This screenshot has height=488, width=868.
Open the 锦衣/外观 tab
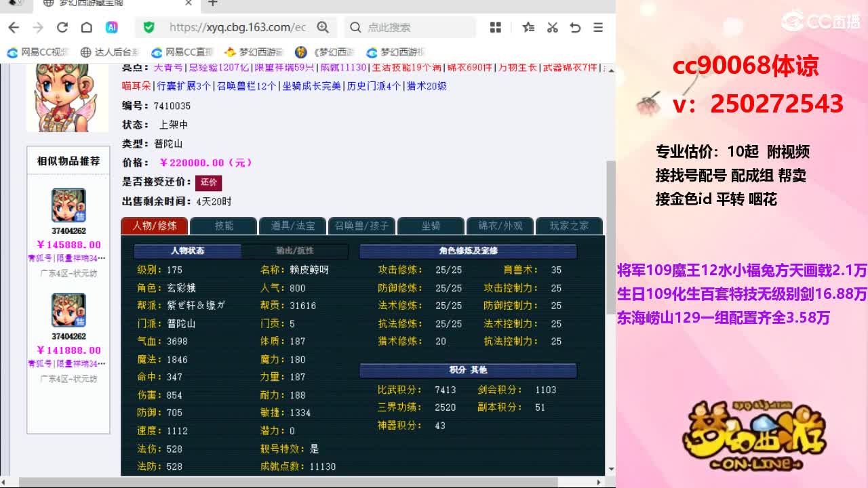[500, 226]
